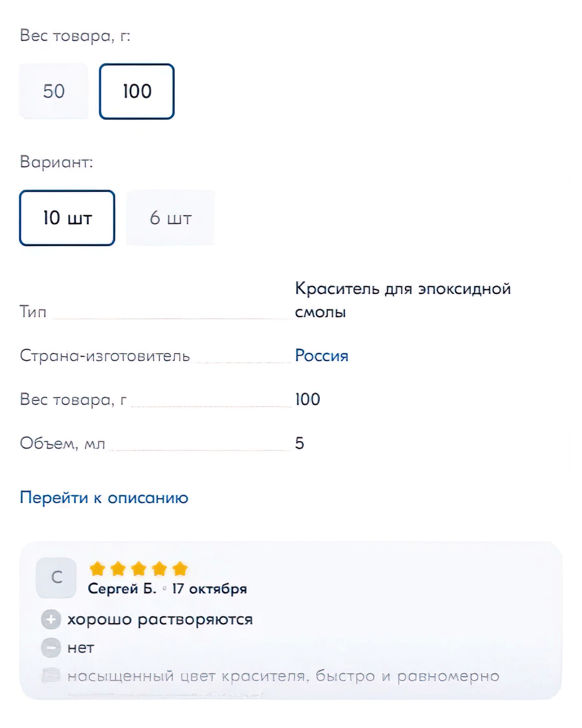Screen dimensions: 582x728
Task: Open the Россия country link
Action: pyautogui.click(x=321, y=355)
